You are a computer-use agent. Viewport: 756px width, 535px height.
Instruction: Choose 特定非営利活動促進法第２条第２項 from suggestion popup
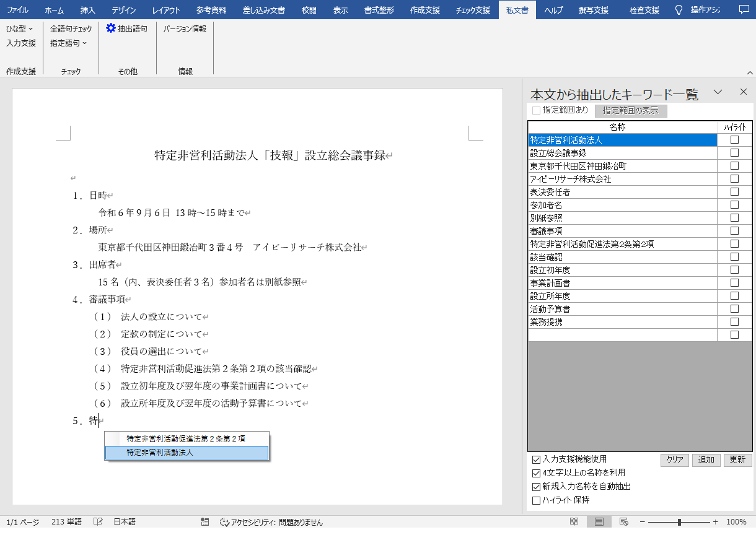(187, 438)
